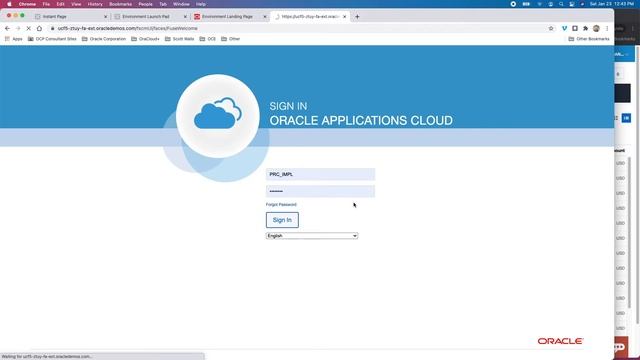Close the Environment Landing Page tab
This screenshot has width=640, height=360.
[x=264, y=17]
